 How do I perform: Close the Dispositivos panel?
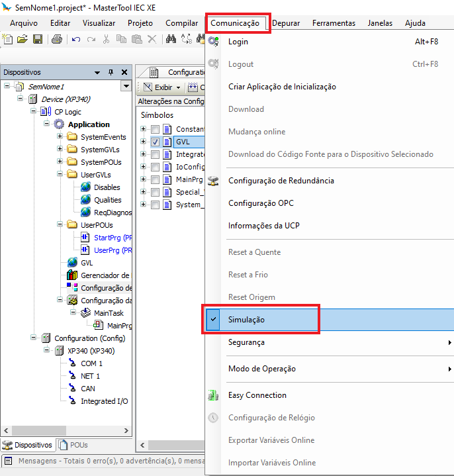tap(123, 72)
